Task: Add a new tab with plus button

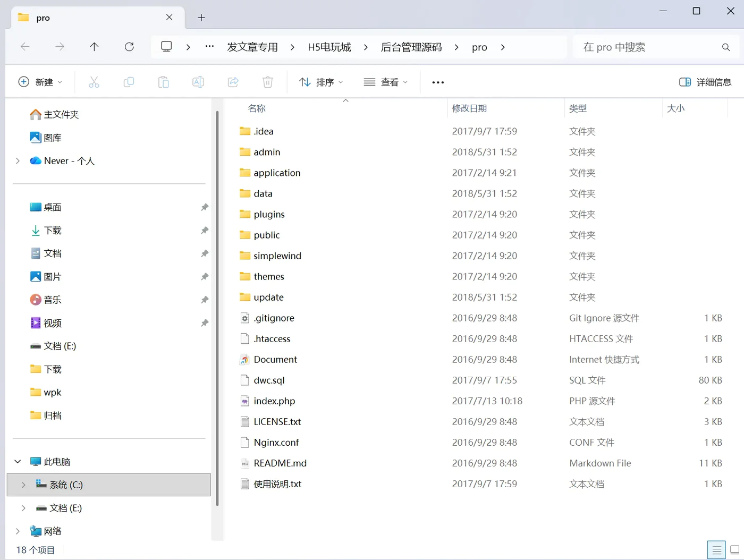Action: (x=201, y=18)
